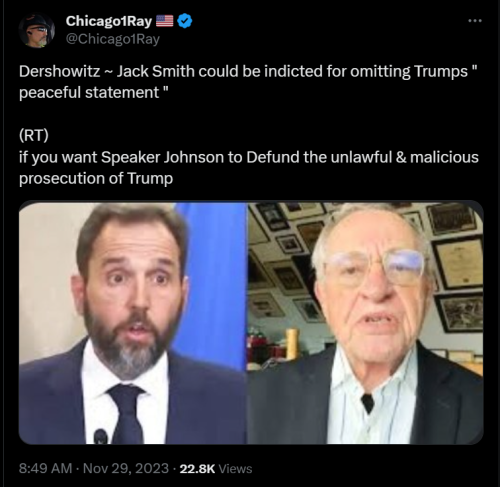This screenshot has width=500, height=487.
Task: Click the Views label in footer
Action: pos(235,469)
